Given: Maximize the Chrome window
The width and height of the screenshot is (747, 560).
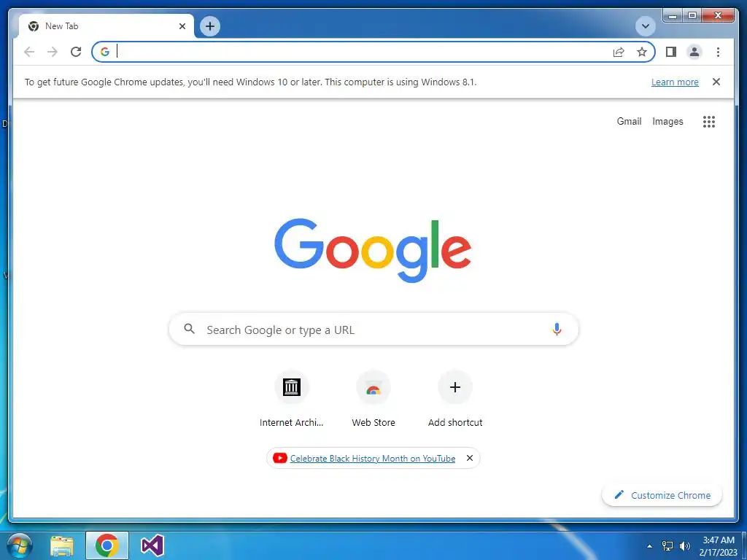Looking at the screenshot, I should pyautogui.click(x=692, y=16).
